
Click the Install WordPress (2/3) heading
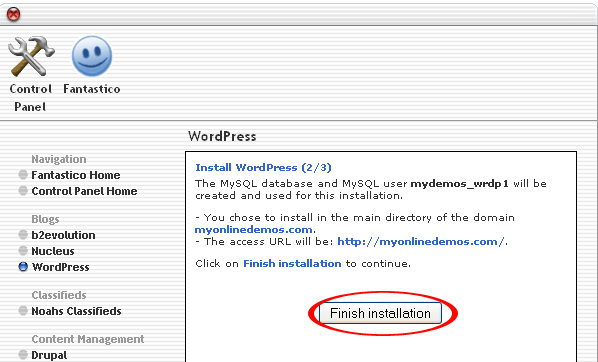[x=264, y=167]
